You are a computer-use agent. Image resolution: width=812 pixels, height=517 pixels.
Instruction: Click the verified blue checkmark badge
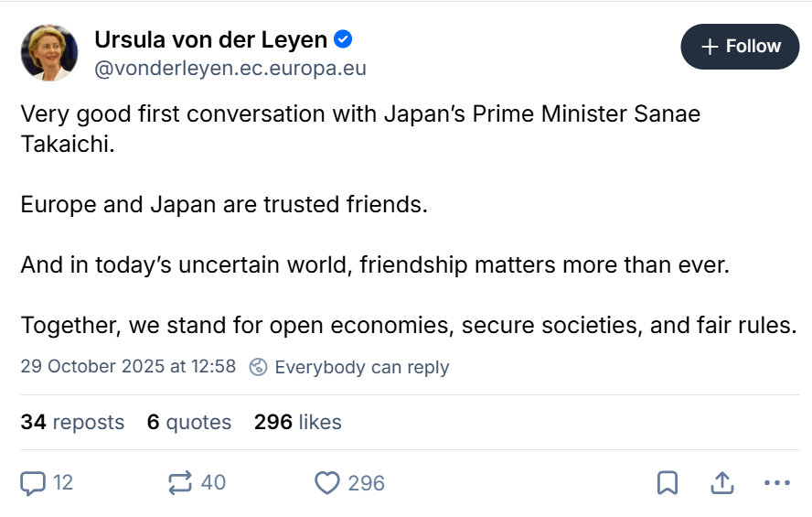pos(344,40)
